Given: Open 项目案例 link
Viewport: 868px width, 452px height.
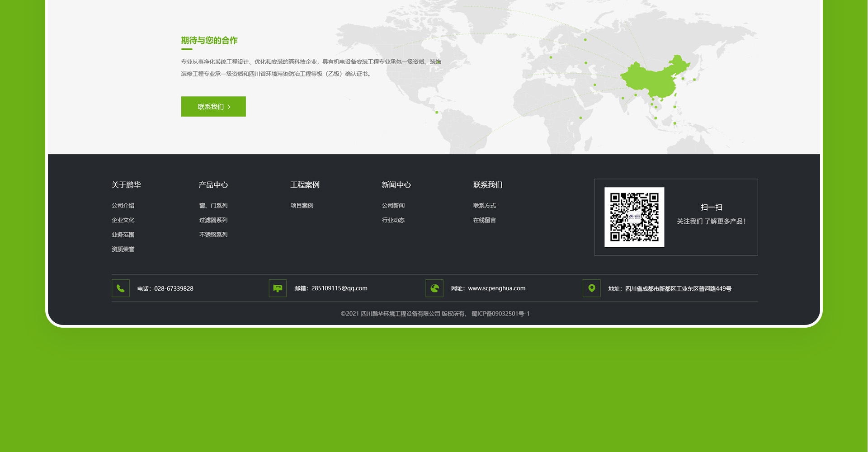Looking at the screenshot, I should (302, 206).
